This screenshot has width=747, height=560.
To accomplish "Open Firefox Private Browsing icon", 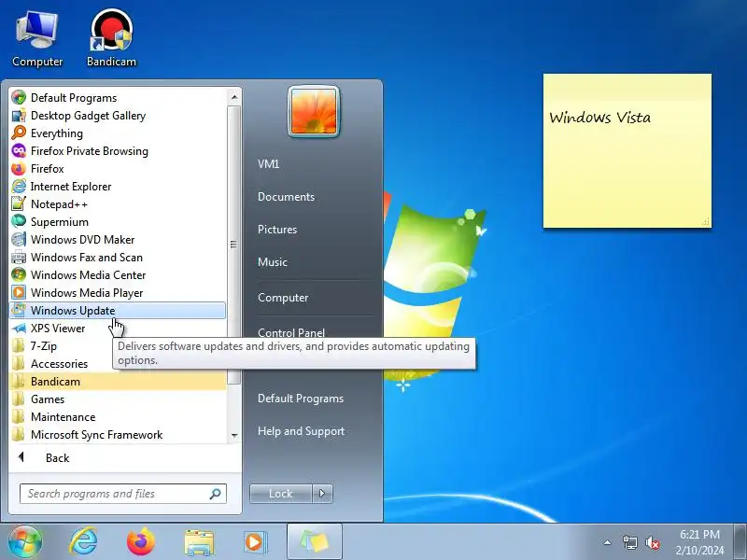I will tap(19, 151).
